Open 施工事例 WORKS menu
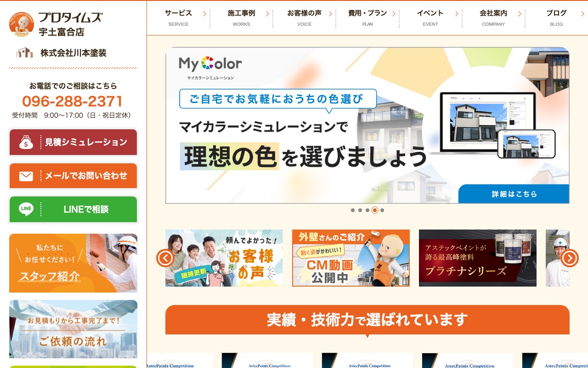This screenshot has height=368, width=588. click(241, 17)
